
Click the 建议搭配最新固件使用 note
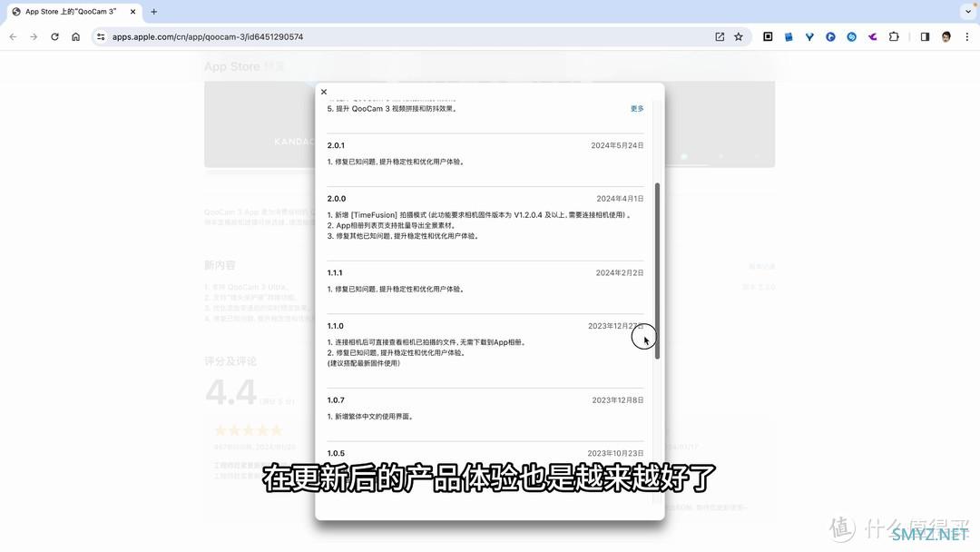click(x=364, y=363)
